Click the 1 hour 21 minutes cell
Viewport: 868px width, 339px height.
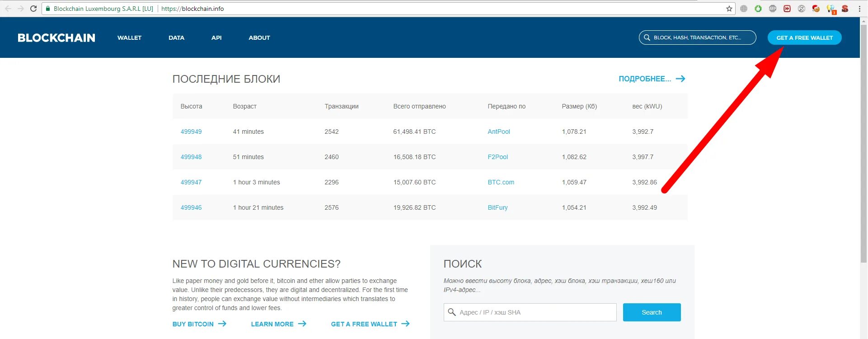(x=258, y=207)
